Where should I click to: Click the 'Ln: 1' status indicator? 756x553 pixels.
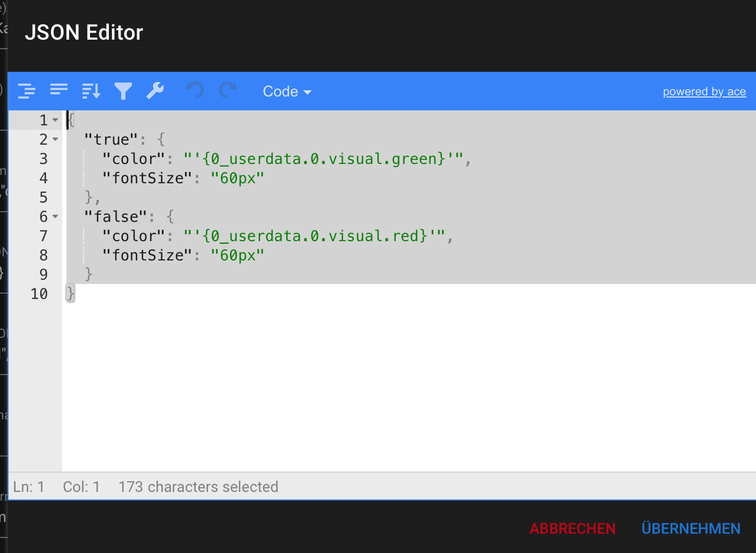coord(28,487)
